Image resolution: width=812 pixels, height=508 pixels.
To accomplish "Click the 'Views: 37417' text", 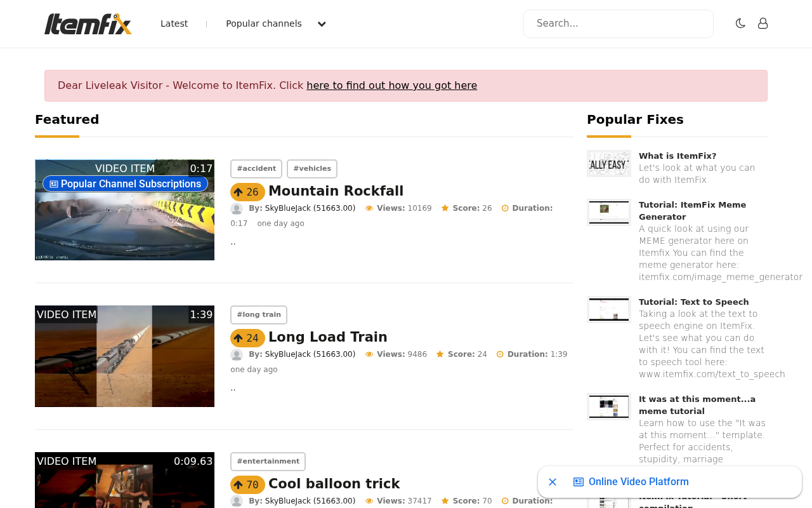I will pyautogui.click(x=404, y=501).
